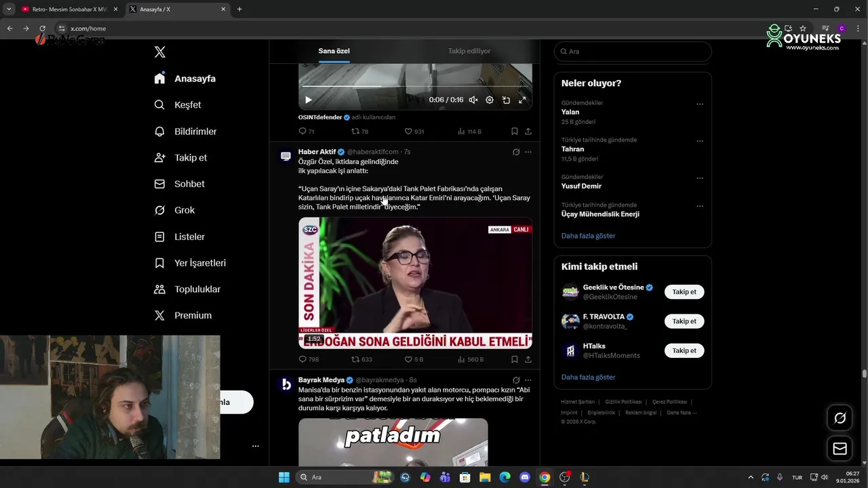This screenshot has width=868, height=488.
Task: Open more options for Haber Aktif post
Action: [528, 152]
